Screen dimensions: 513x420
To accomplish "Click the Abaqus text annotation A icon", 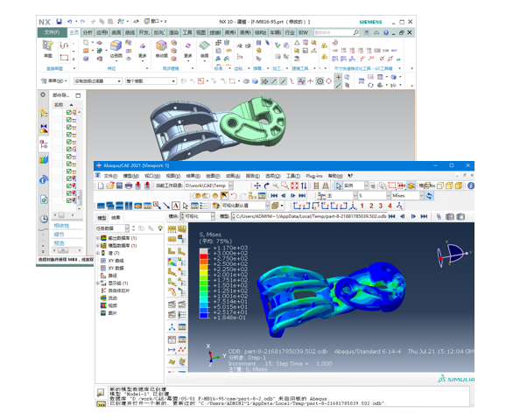I will pos(176,206).
